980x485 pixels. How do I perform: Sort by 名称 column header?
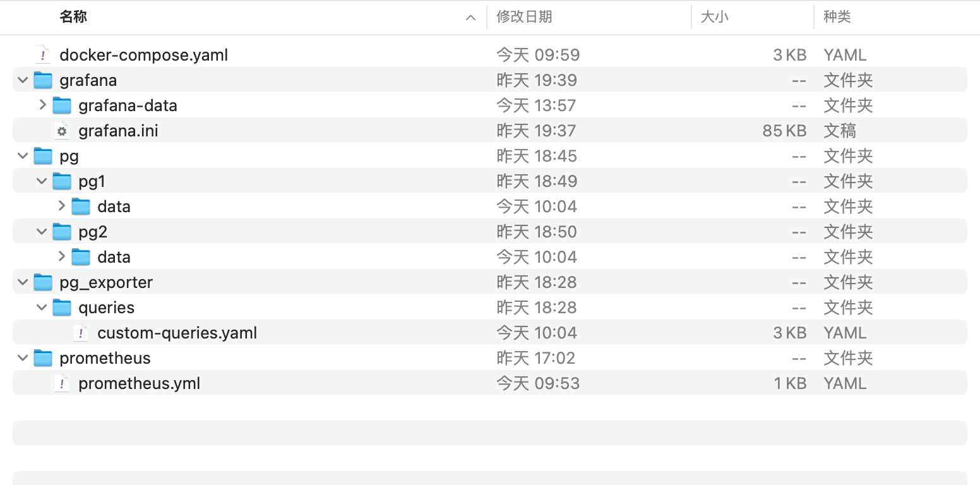pyautogui.click(x=73, y=17)
